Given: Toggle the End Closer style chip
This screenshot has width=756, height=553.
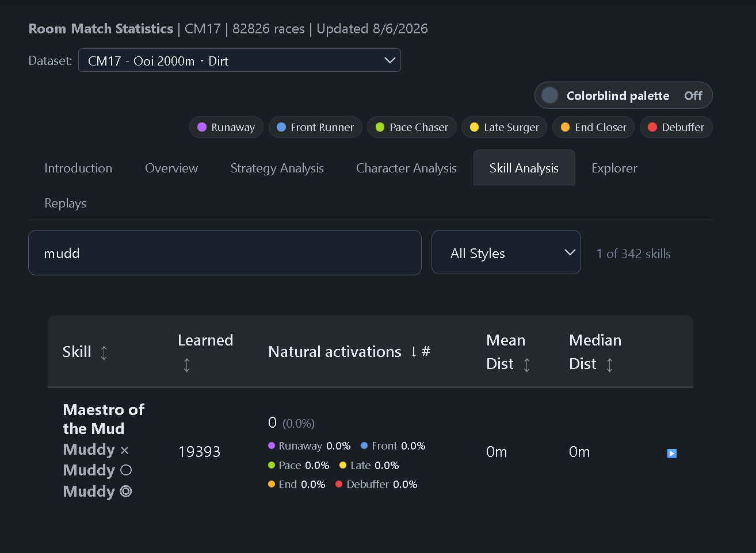Looking at the screenshot, I should point(594,127).
